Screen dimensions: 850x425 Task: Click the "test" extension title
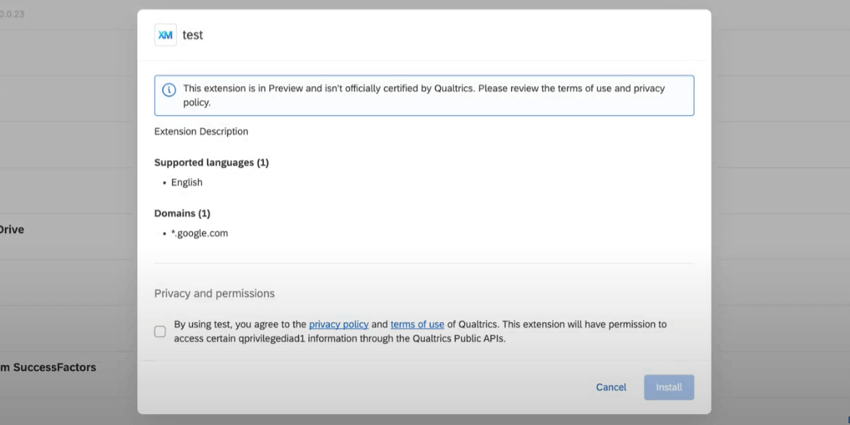tap(193, 35)
